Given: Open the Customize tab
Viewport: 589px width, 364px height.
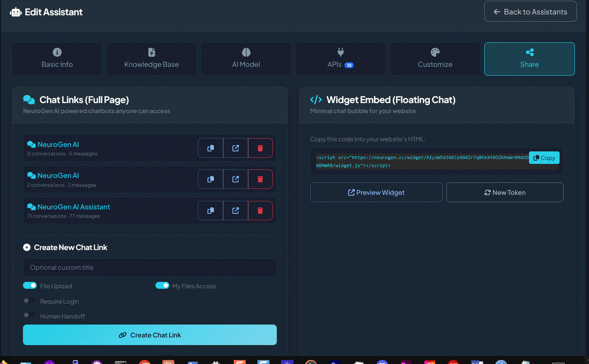Looking at the screenshot, I should [435, 59].
